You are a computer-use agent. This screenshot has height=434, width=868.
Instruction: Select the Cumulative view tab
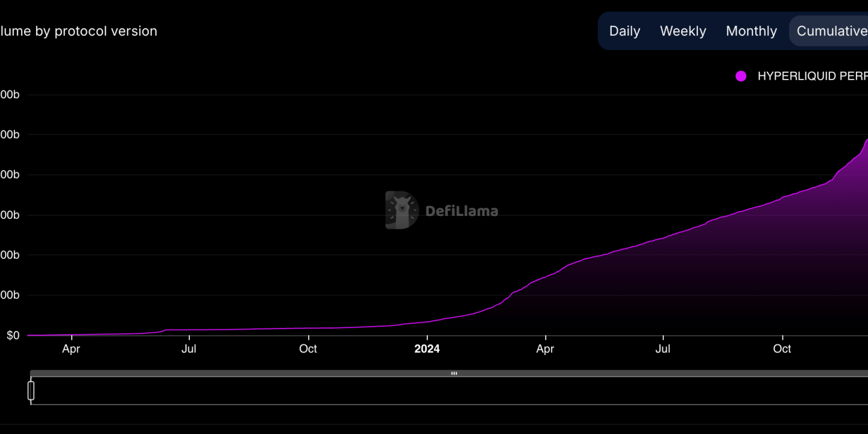click(x=829, y=31)
